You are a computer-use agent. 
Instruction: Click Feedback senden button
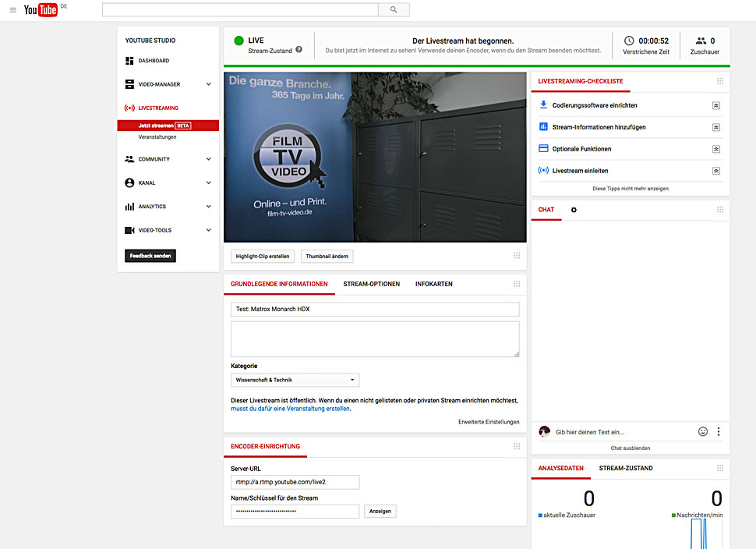[x=150, y=256]
